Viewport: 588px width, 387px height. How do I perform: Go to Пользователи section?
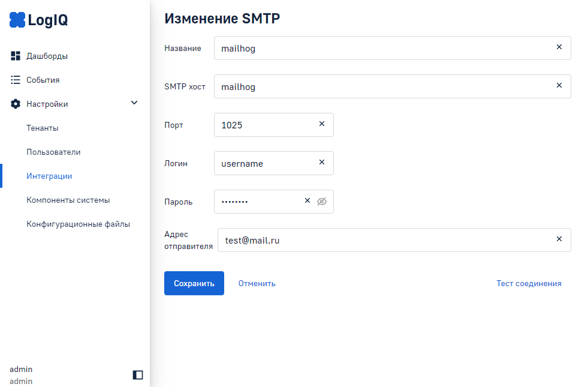[53, 152]
